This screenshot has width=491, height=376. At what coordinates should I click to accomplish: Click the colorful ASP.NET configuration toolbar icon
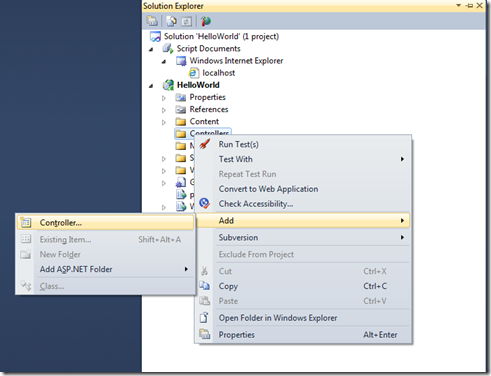206,21
